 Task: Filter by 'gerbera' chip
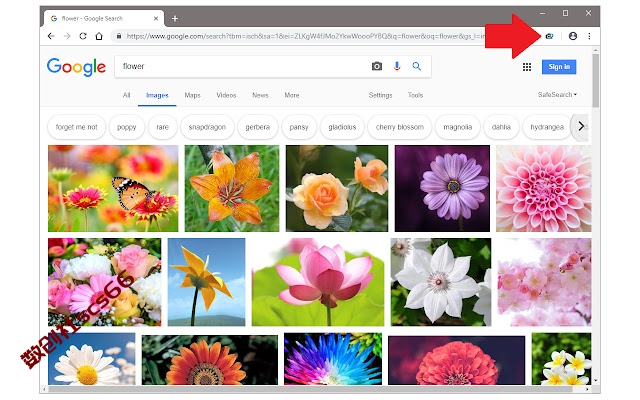click(258, 127)
